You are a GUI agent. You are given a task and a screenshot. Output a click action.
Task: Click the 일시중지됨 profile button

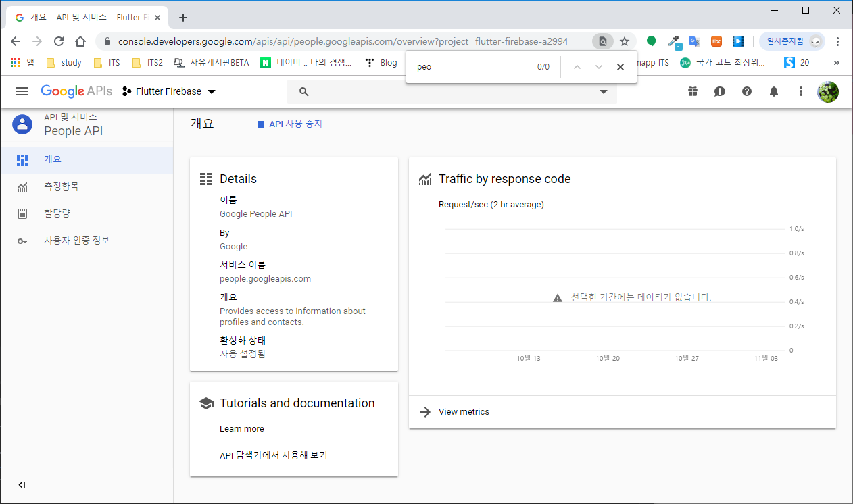792,41
